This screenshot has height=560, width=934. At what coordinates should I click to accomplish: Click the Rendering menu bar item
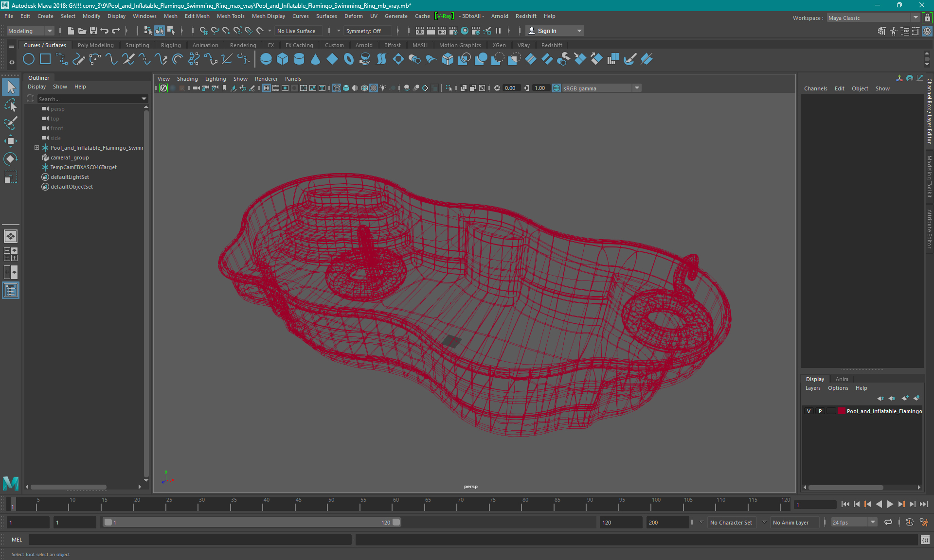coord(242,45)
